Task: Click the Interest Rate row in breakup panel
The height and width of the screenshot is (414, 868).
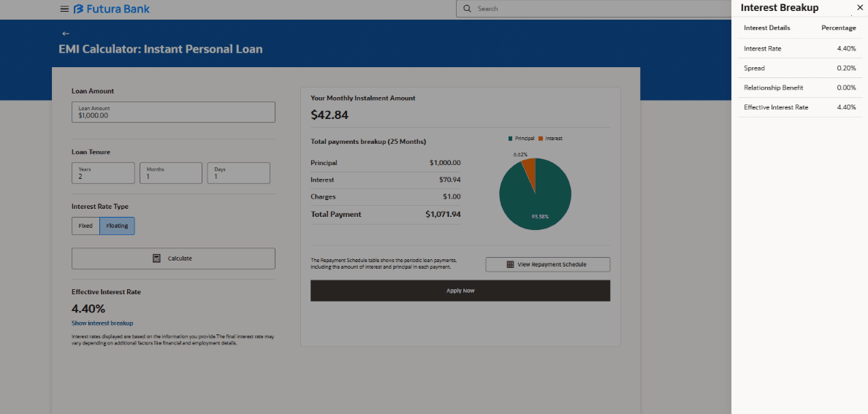Action: [799, 49]
